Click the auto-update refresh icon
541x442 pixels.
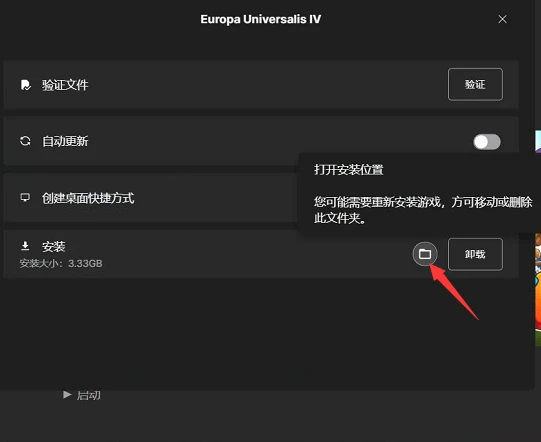25,141
